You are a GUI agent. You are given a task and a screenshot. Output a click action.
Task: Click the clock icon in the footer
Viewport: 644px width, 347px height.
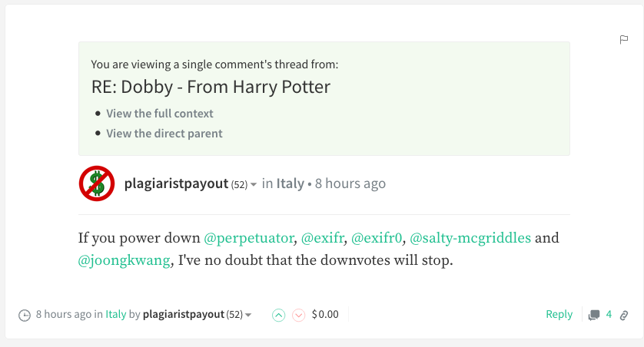click(x=25, y=315)
